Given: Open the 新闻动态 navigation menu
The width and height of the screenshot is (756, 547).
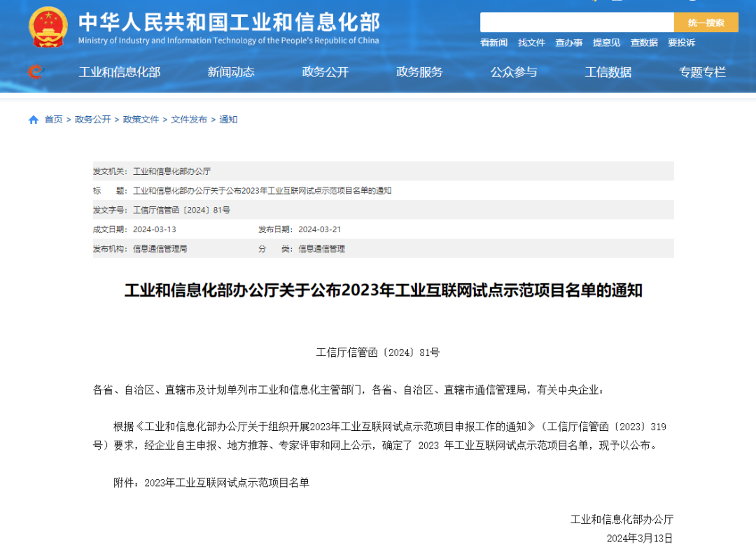Looking at the screenshot, I should (x=231, y=72).
